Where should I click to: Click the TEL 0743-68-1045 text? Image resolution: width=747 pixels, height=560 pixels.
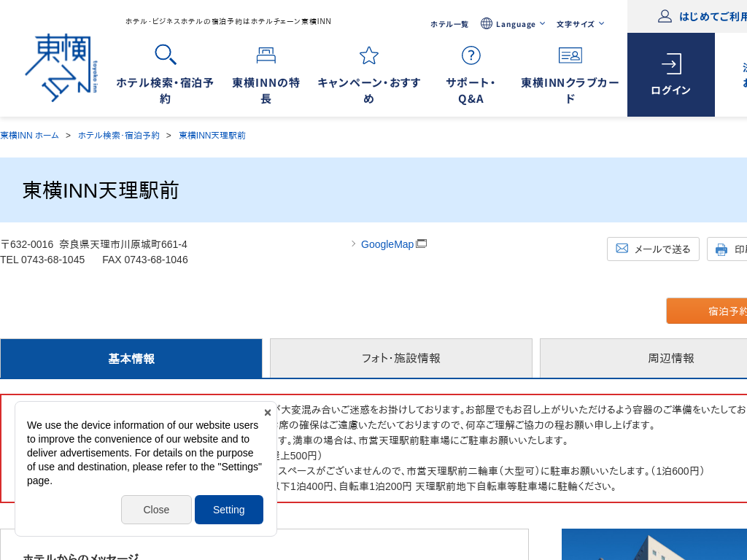pos(42,260)
